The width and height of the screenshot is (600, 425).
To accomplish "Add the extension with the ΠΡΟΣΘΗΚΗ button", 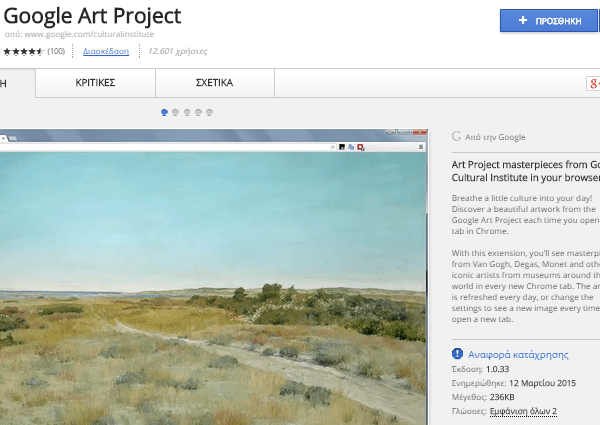I will click(x=549, y=21).
